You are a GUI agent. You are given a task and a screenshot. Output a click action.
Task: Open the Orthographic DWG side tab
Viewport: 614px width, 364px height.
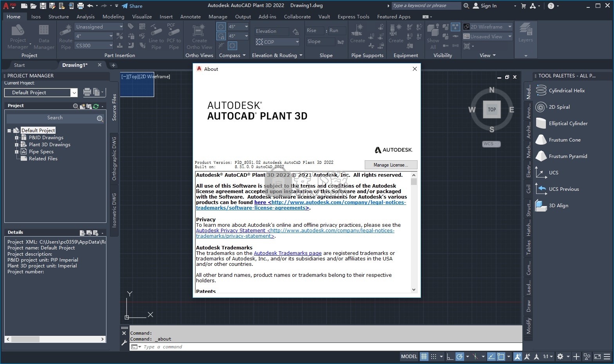pyautogui.click(x=114, y=158)
